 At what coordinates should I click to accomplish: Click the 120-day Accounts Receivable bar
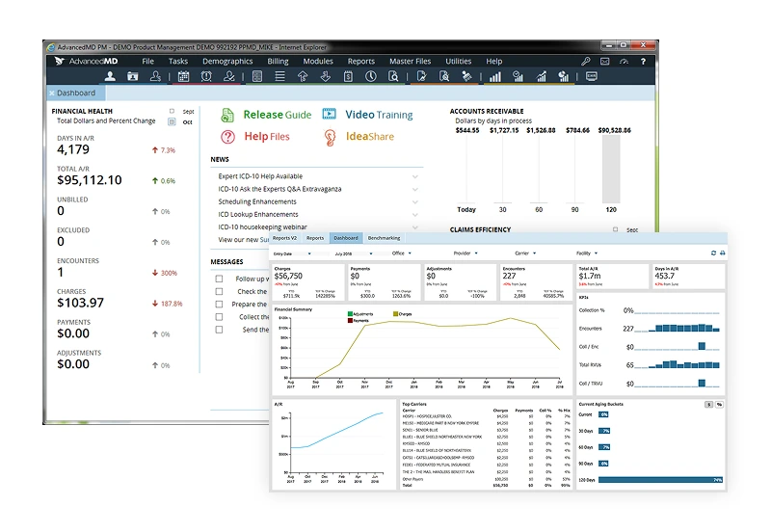pyautogui.click(x=611, y=169)
